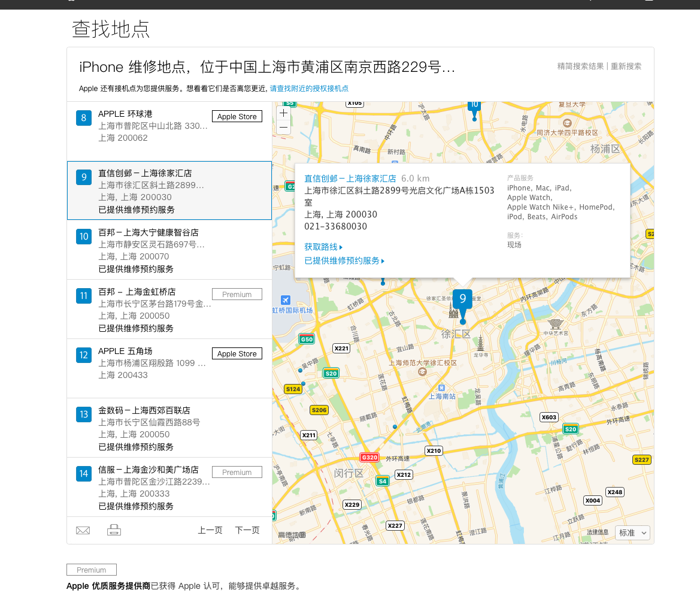Select 百邦－上海大宁健康智谷店 in the list
The height and width of the screenshot is (596, 700).
[x=149, y=232]
